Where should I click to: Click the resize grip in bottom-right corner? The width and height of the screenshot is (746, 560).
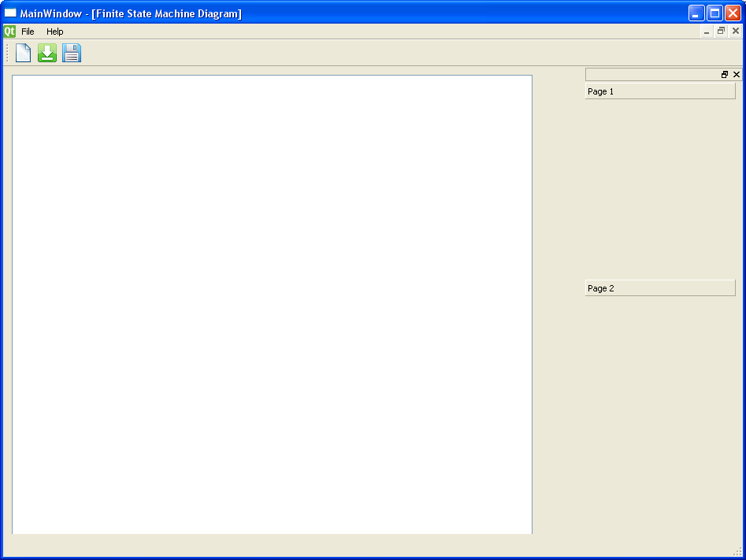(x=738, y=552)
